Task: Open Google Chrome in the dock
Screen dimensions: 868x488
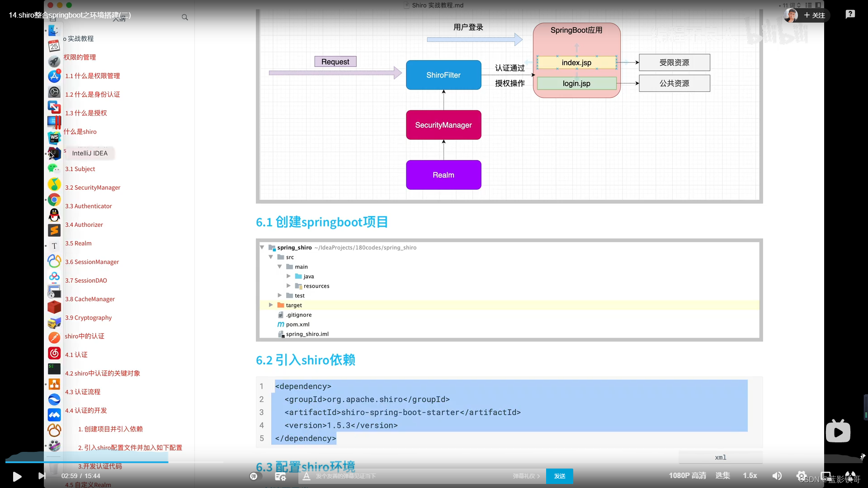Action: point(54,200)
